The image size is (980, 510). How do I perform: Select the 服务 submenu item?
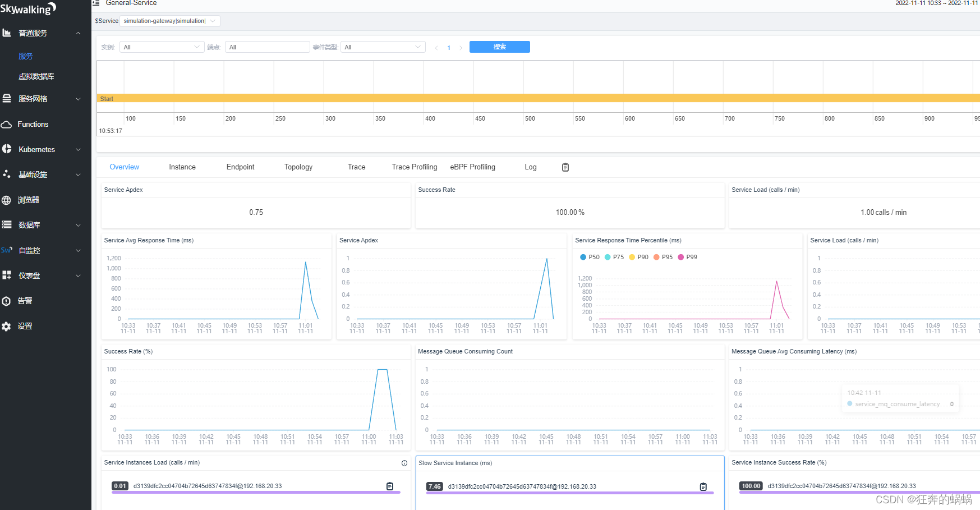26,56
